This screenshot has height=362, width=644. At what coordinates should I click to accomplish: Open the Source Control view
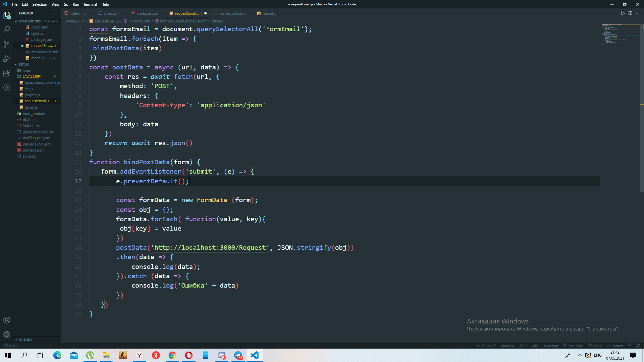(x=7, y=44)
